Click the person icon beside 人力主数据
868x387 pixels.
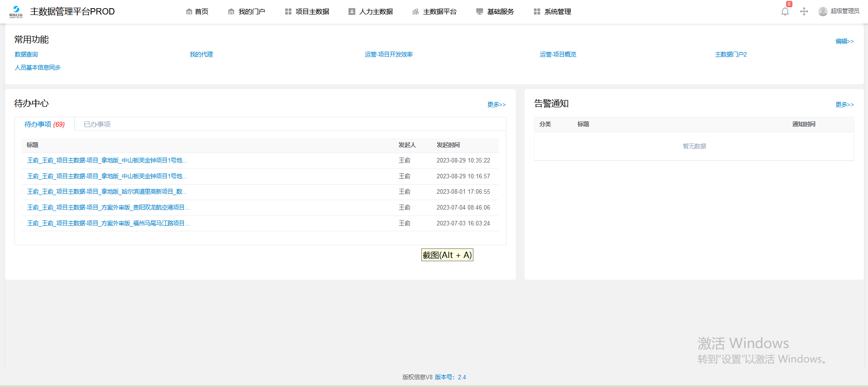pos(352,12)
